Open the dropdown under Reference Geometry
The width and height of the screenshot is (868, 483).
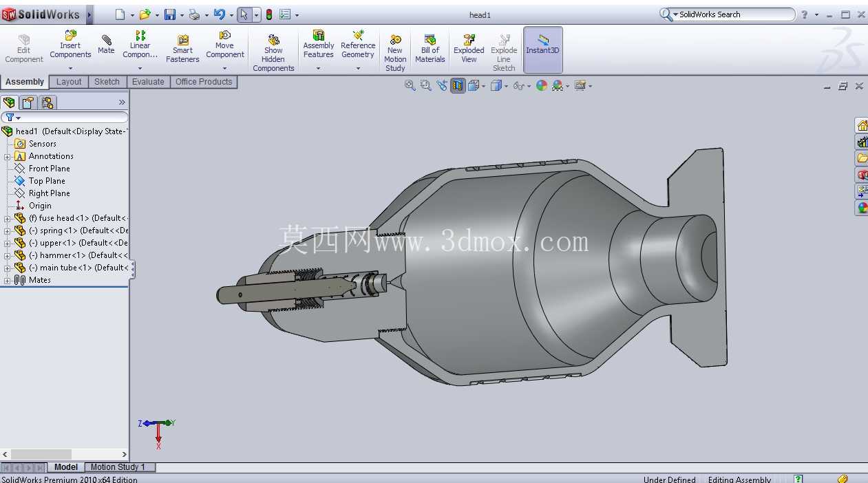click(x=358, y=68)
